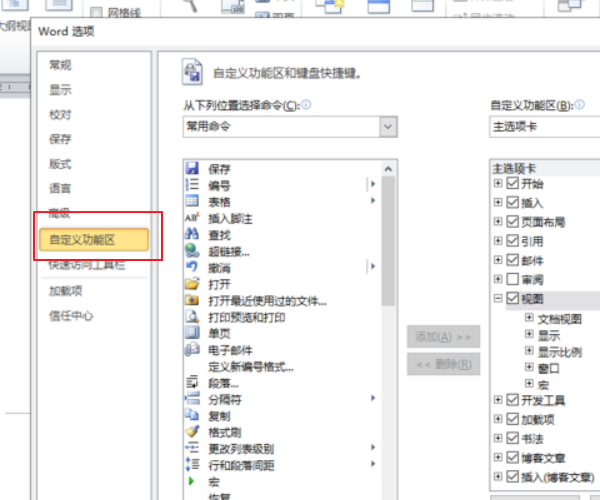Click the numbering (编号) list icon
The image size is (600, 500).
[192, 184]
